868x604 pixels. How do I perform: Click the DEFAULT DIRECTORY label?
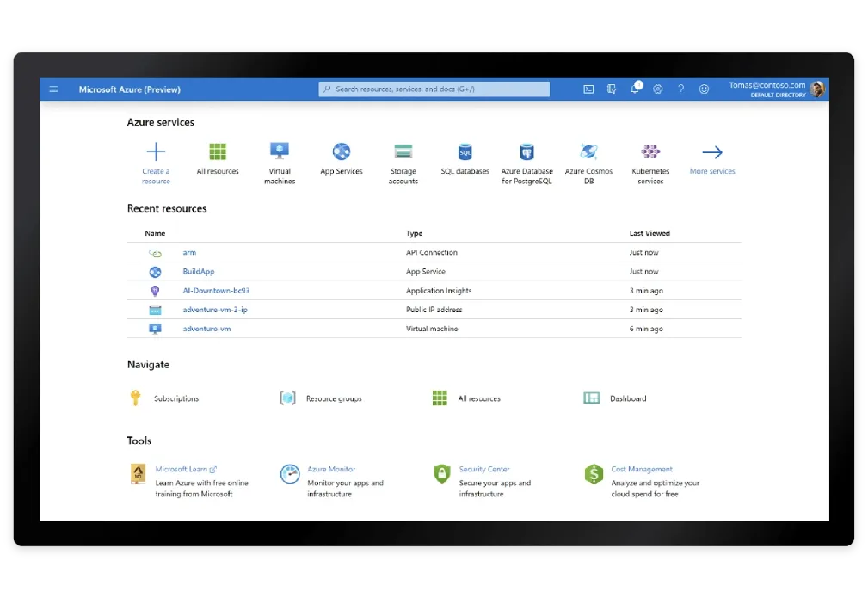pyautogui.click(x=779, y=96)
